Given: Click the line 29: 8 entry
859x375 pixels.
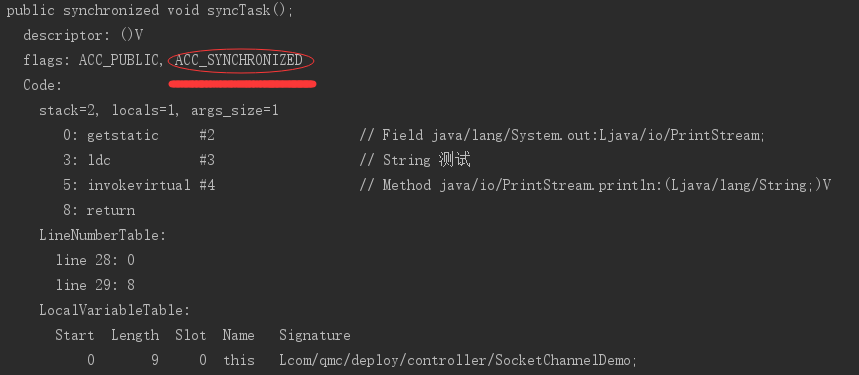Looking at the screenshot, I should (95, 285).
